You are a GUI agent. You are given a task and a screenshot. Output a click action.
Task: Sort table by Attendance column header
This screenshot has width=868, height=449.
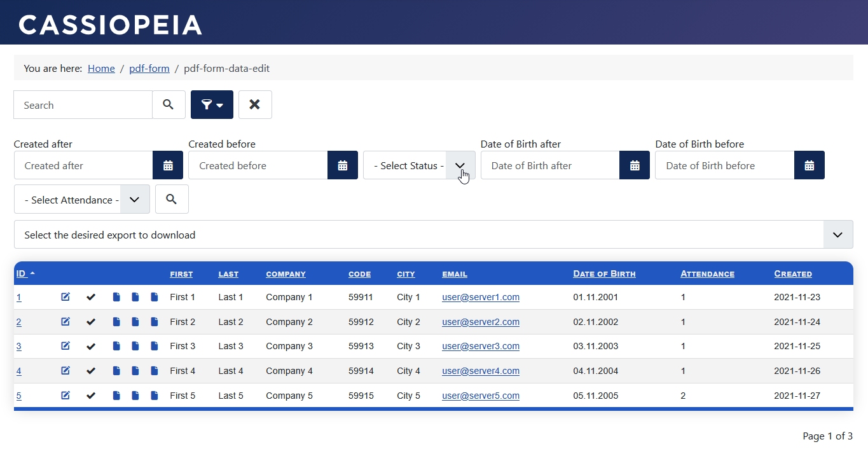click(707, 274)
